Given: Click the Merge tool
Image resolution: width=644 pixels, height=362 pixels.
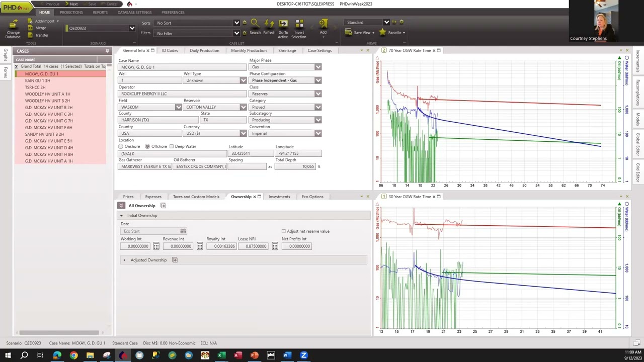Looking at the screenshot, I should coord(37,28).
